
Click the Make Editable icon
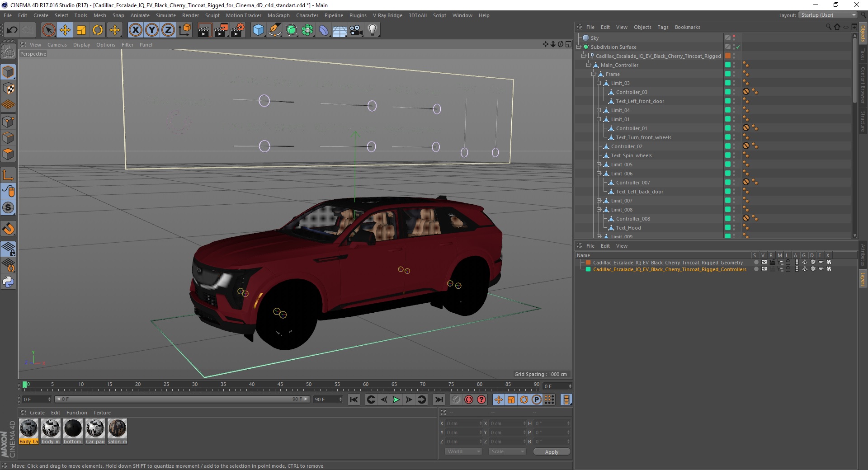[8, 52]
